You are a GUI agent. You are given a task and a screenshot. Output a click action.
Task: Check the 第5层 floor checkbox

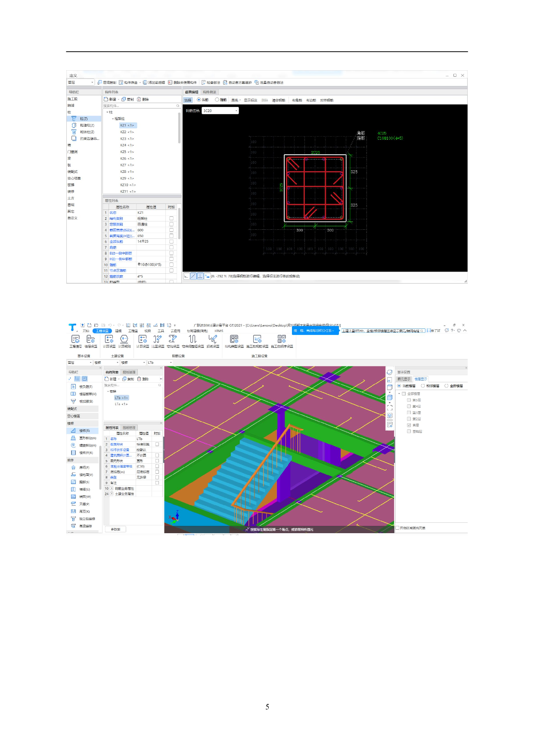point(409,400)
